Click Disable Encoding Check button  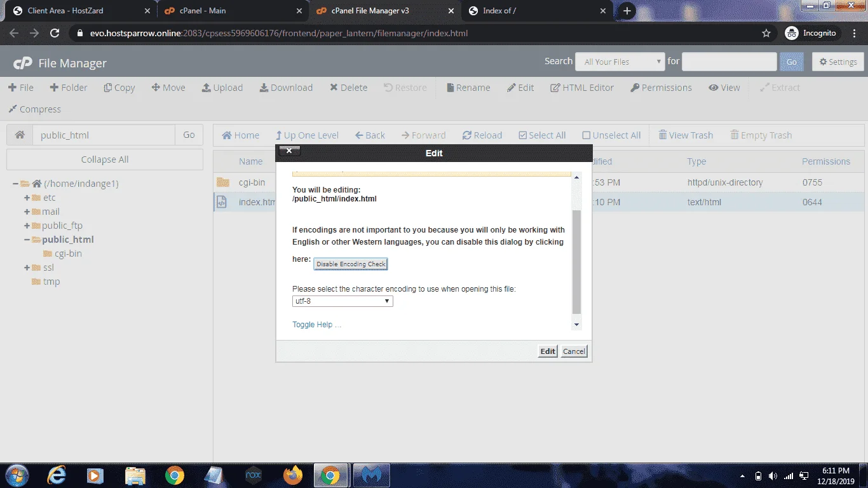pos(351,264)
